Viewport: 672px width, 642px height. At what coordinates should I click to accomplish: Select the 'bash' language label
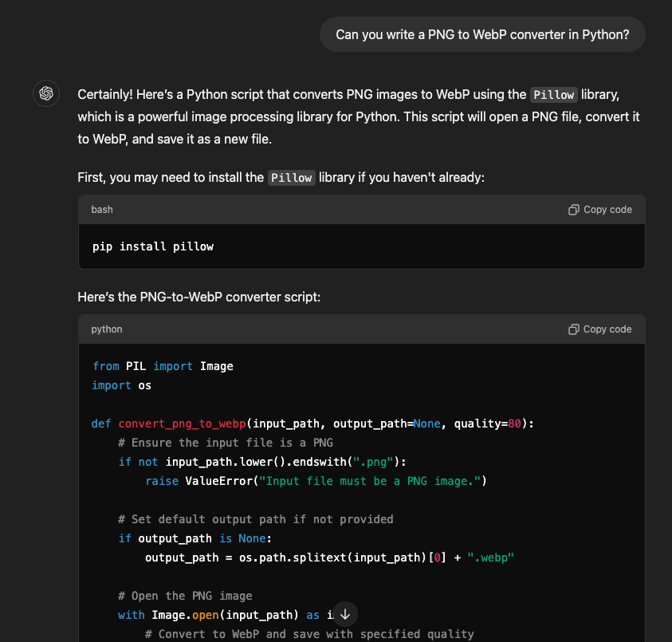(101, 209)
